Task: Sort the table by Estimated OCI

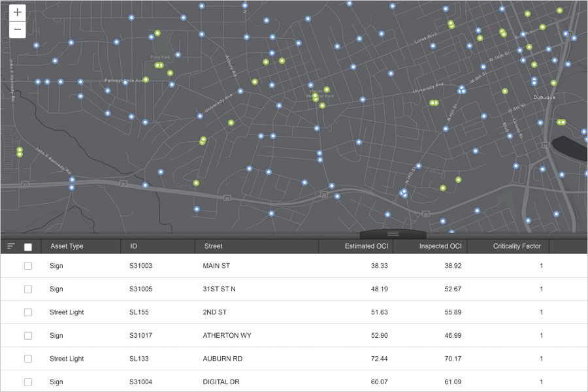Action: (x=368, y=246)
